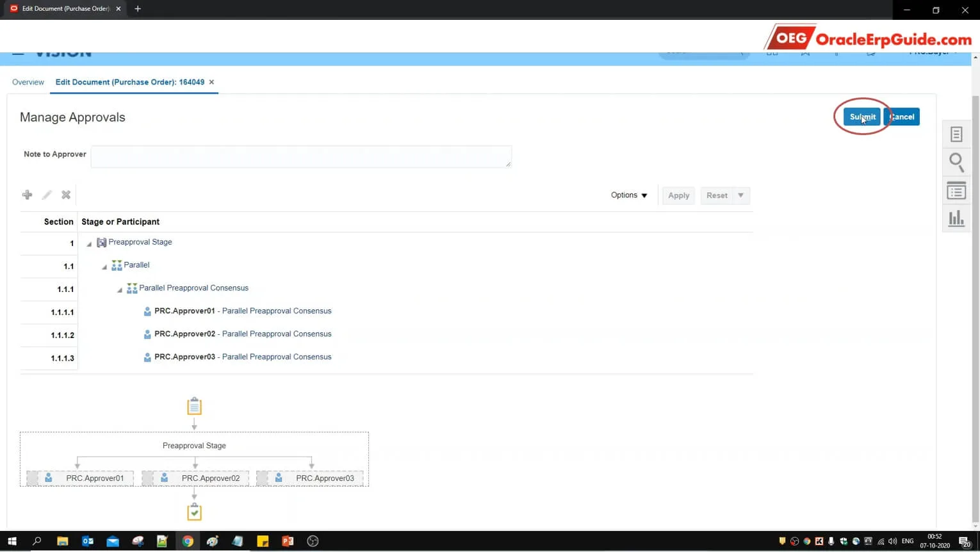Click the Apply button

point(678,195)
